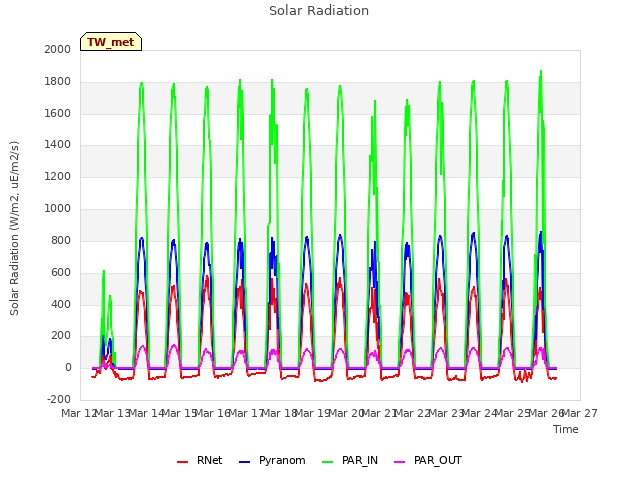Click the 800 y-axis tick label
This screenshot has width=640, height=480.
click(61, 240)
